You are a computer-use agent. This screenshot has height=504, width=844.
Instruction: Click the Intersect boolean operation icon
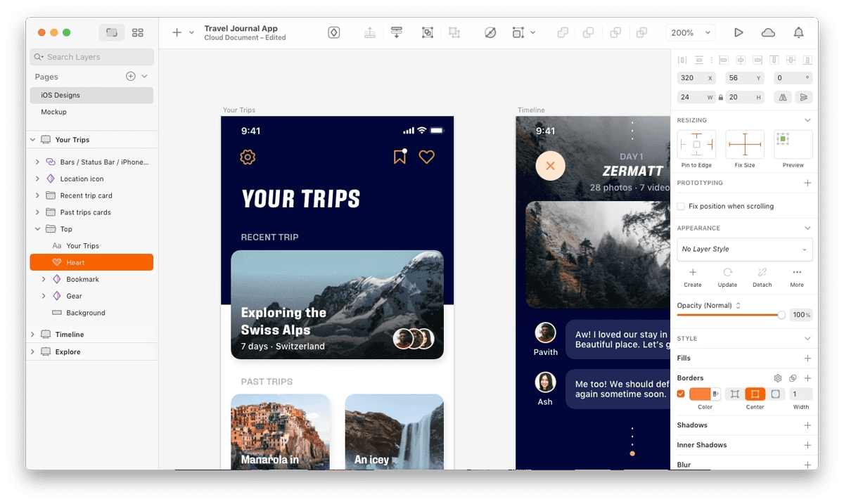(615, 32)
